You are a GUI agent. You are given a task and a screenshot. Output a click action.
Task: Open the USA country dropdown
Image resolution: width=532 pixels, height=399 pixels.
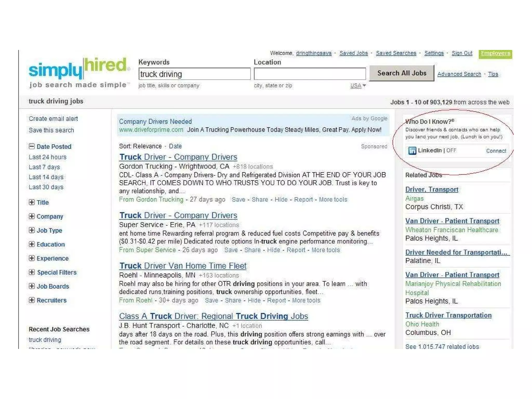click(358, 85)
